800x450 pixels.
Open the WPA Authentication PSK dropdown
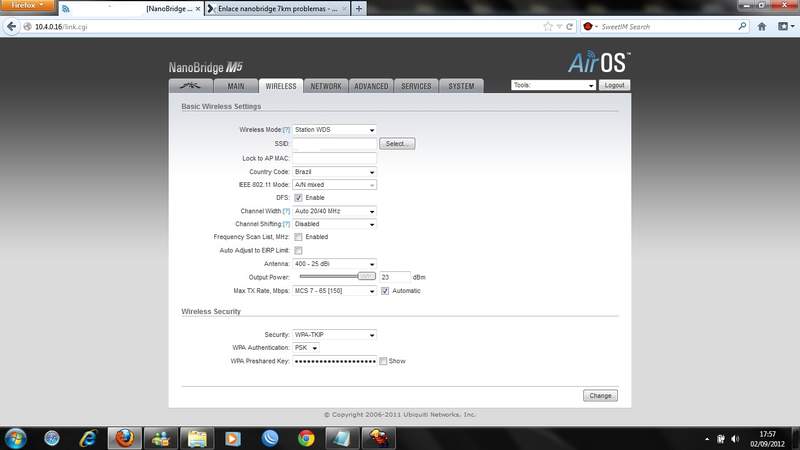click(x=306, y=347)
